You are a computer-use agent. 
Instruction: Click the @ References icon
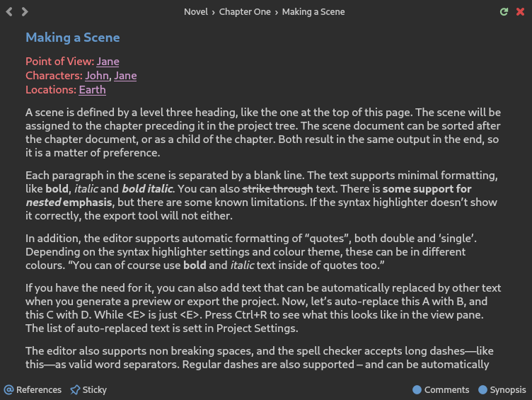tap(8, 389)
